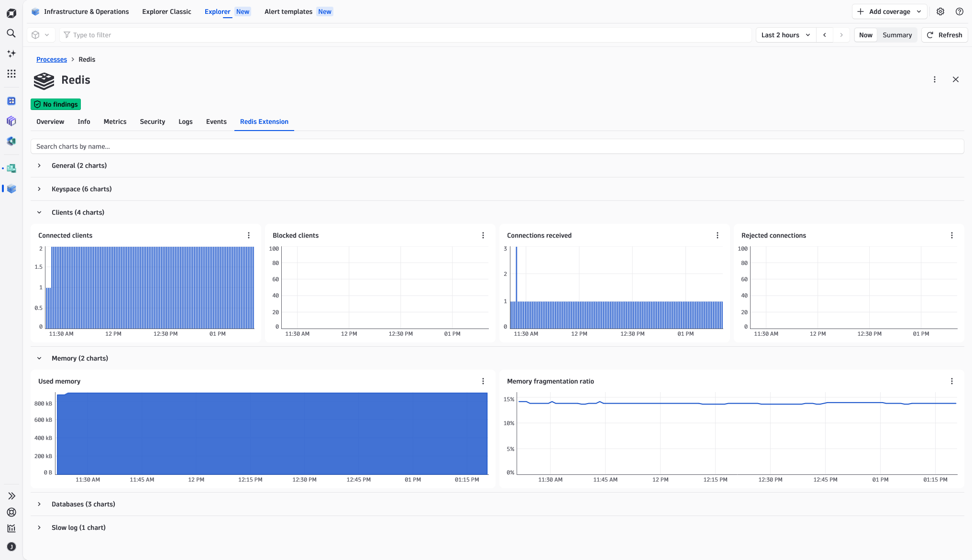Screen dimensions: 972x560
Task: Expand the Databases (3 charts) section
Action: tap(39, 504)
